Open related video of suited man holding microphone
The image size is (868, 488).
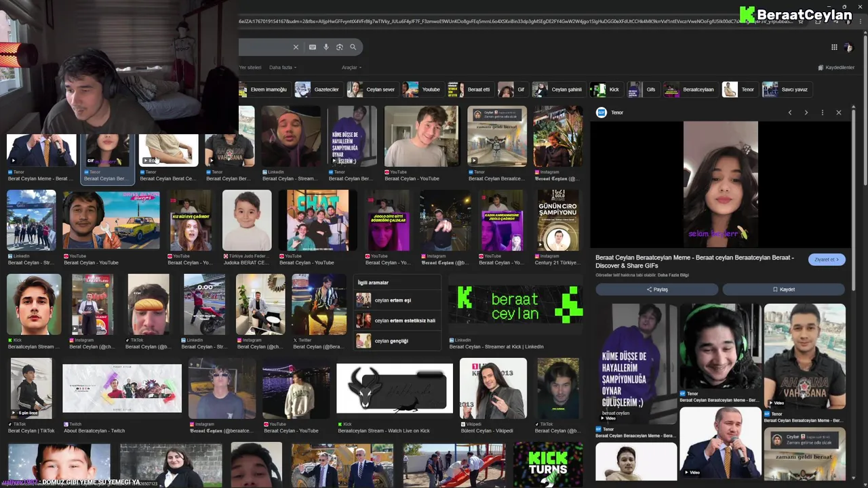(x=720, y=443)
